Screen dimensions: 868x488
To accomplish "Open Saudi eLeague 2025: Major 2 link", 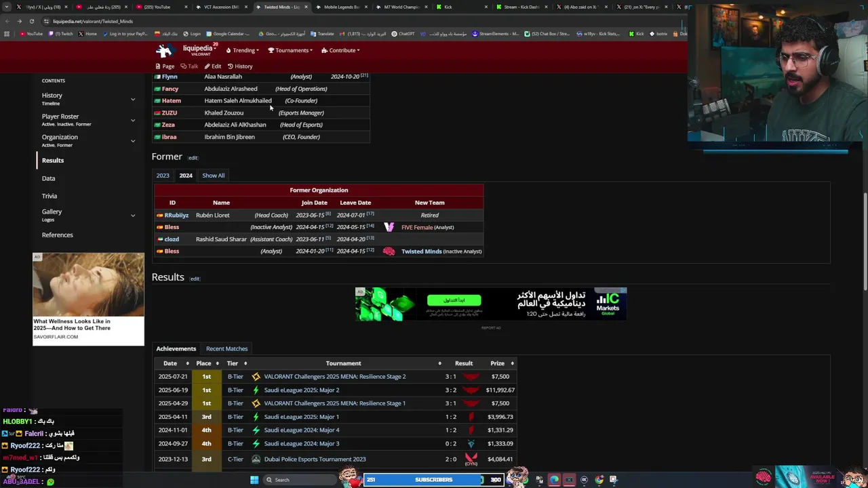I will click(302, 390).
